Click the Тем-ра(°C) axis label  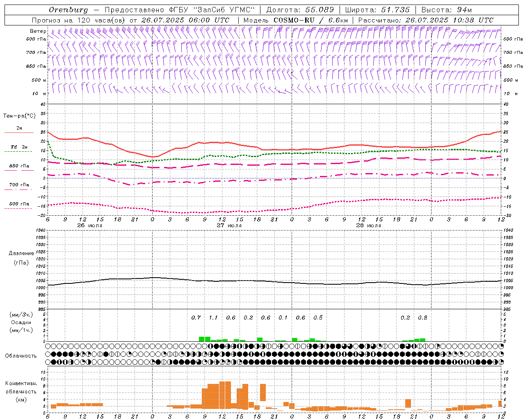19,116
